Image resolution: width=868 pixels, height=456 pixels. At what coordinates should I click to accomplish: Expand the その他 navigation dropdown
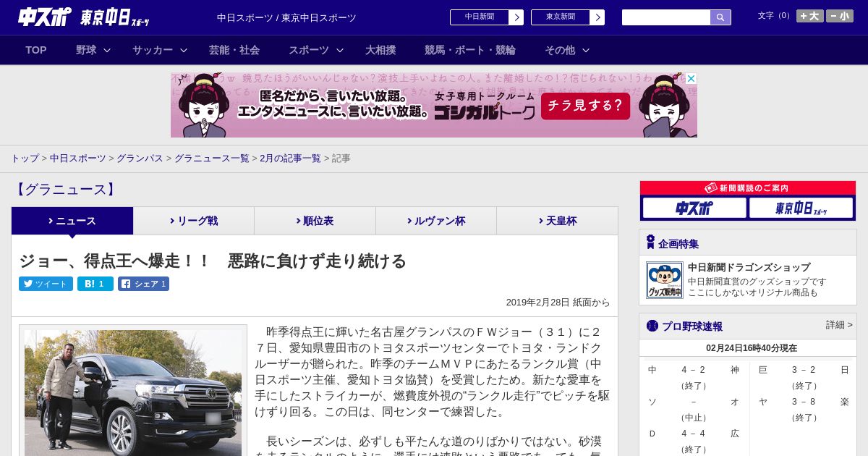click(567, 50)
